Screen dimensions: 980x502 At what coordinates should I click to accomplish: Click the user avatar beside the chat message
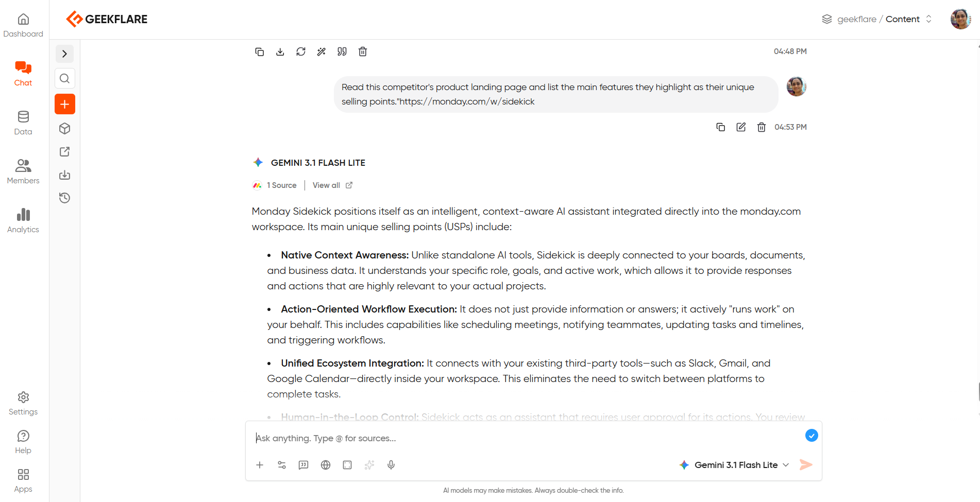point(796,86)
